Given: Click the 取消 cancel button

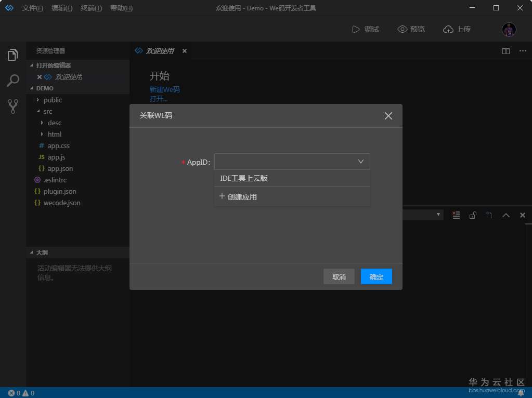Looking at the screenshot, I should pyautogui.click(x=339, y=276).
